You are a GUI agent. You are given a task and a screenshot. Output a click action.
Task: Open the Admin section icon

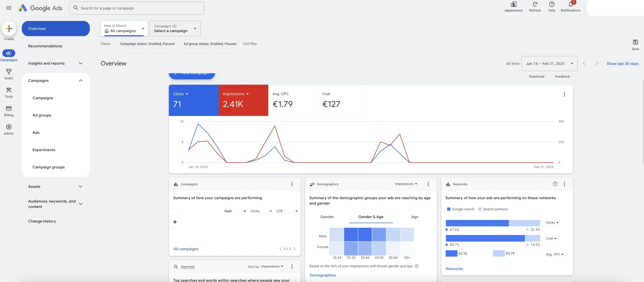9,129
